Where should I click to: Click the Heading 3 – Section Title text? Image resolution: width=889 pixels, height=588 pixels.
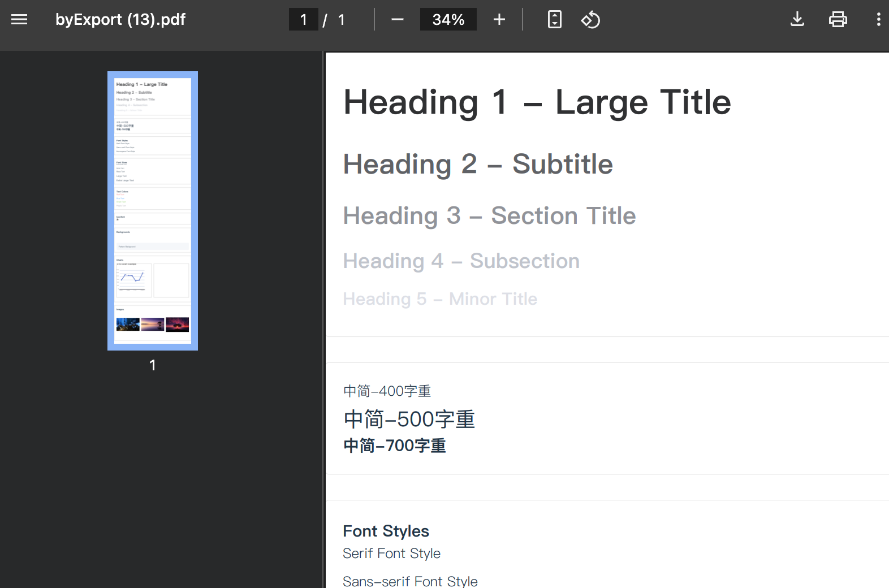click(x=489, y=216)
